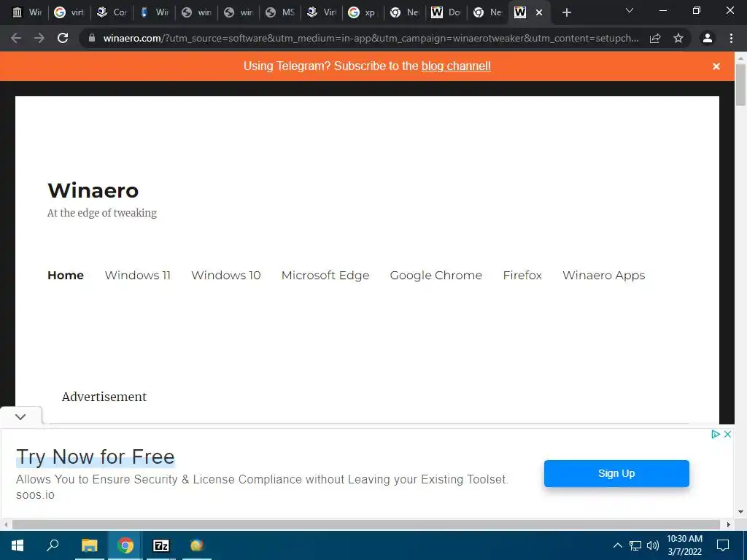The width and height of the screenshot is (747, 560).
Task: Open the Windows 10 menu item
Action: point(226,275)
